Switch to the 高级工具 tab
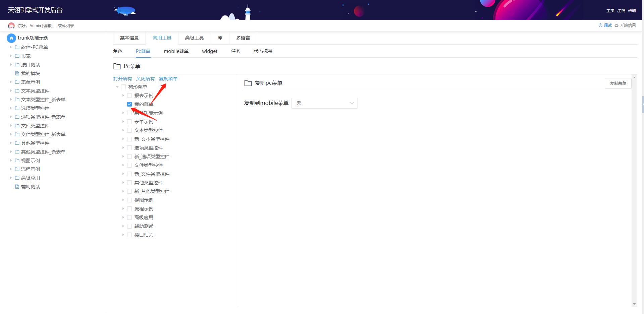 pos(195,38)
